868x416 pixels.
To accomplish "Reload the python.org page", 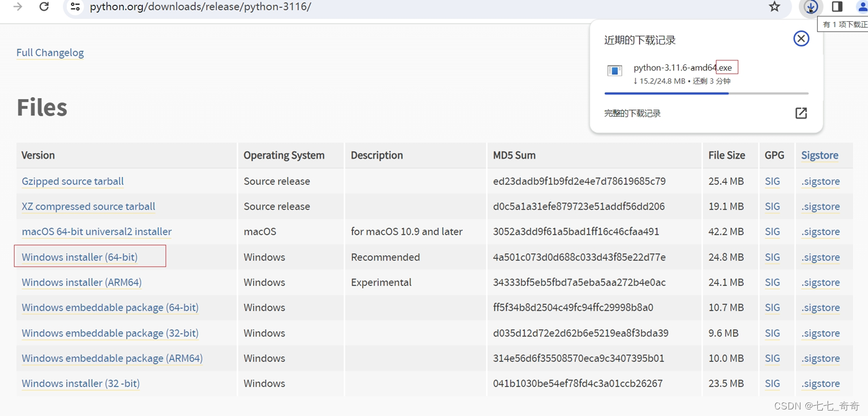I will click(x=44, y=7).
